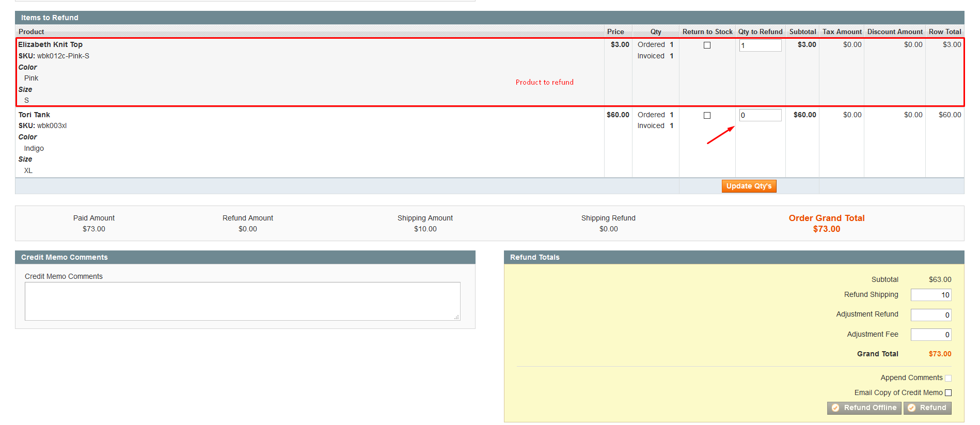Tick the Append Comments checkbox
The height and width of the screenshot is (425, 980).
(948, 378)
